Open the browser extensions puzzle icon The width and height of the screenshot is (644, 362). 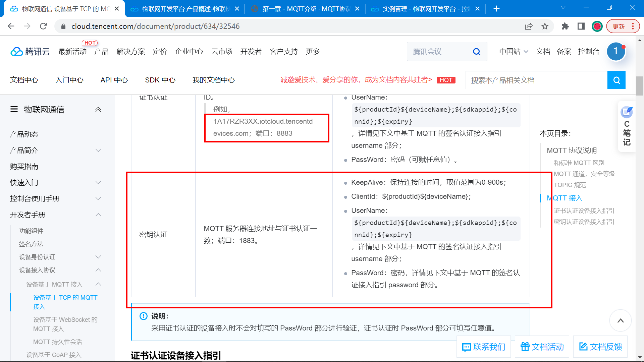pos(565,26)
